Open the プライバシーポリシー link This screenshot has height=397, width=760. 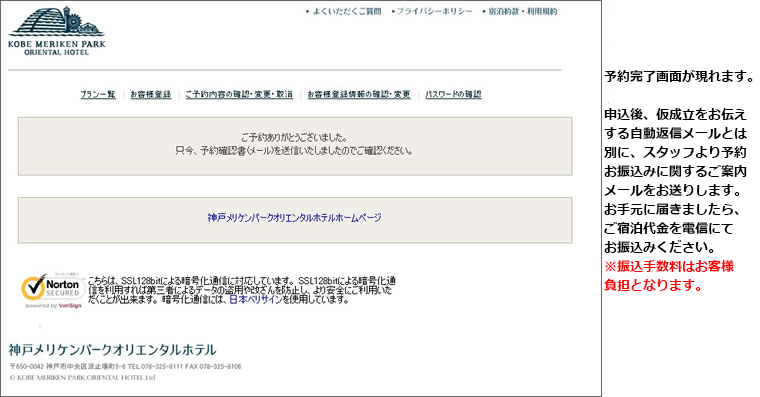(x=434, y=11)
